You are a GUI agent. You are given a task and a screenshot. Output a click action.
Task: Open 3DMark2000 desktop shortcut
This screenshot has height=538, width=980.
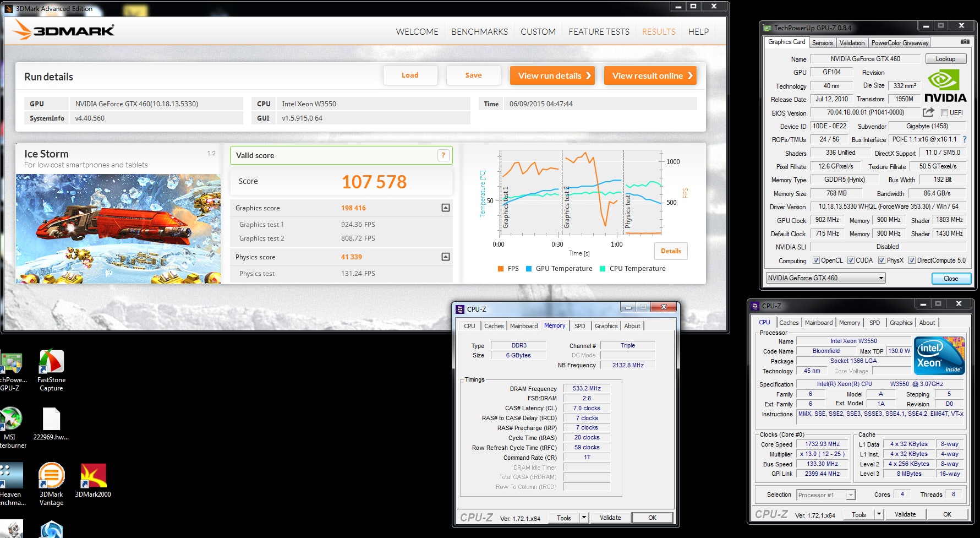tap(93, 481)
